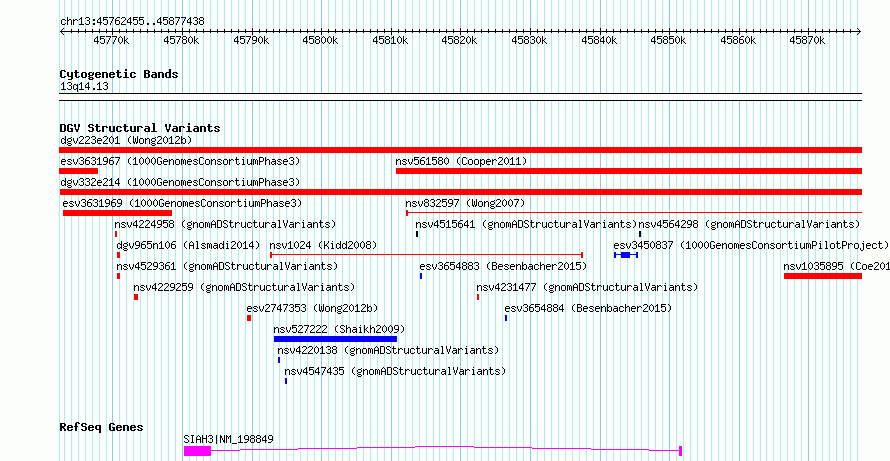This screenshot has height=461, width=890.
Task: Select the red dgv223e201 variant bar
Action: pos(460,150)
